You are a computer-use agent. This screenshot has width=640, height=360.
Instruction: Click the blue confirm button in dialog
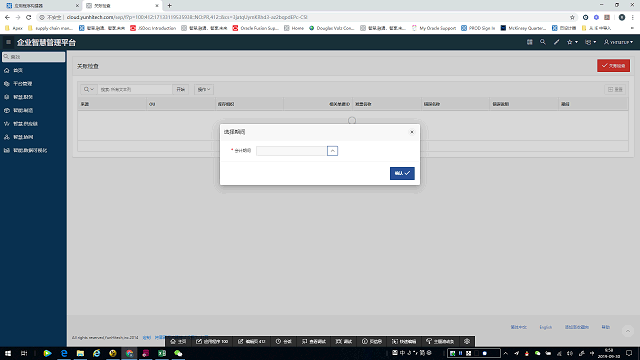(x=402, y=173)
